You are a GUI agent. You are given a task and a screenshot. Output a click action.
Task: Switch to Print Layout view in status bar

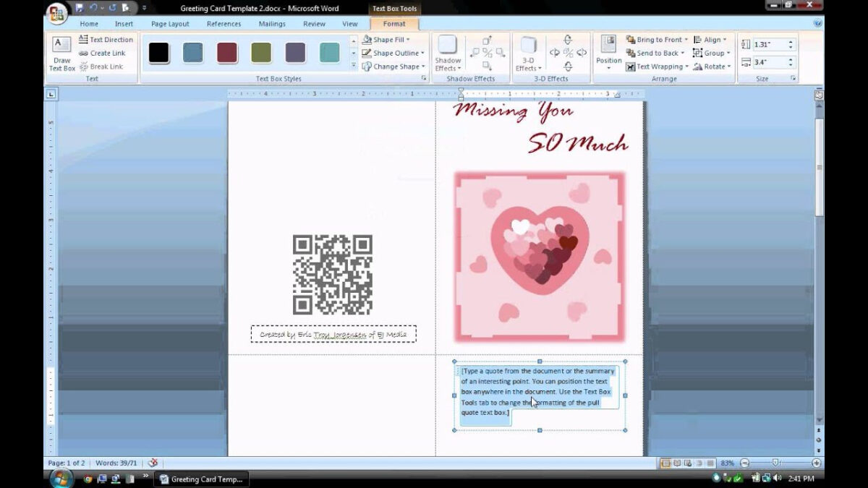[x=665, y=463]
